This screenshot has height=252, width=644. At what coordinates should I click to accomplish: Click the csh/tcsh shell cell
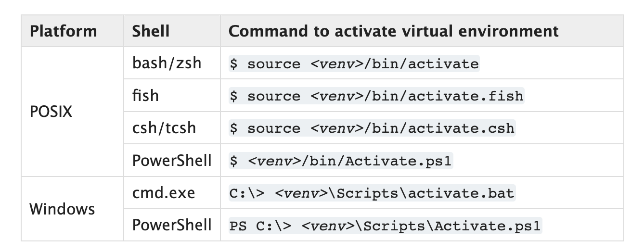click(164, 127)
